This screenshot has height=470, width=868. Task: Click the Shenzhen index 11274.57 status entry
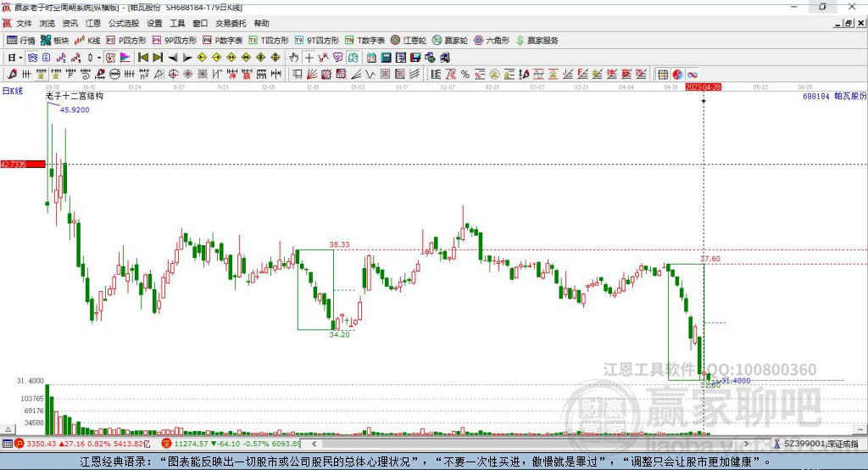click(231, 444)
